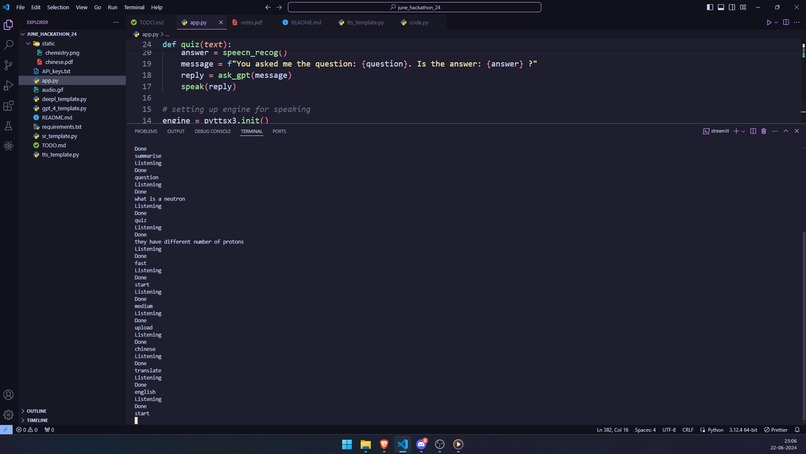Image resolution: width=806 pixels, height=454 pixels.
Task: Open new terminal launch profile dropdown
Action: [x=743, y=131]
